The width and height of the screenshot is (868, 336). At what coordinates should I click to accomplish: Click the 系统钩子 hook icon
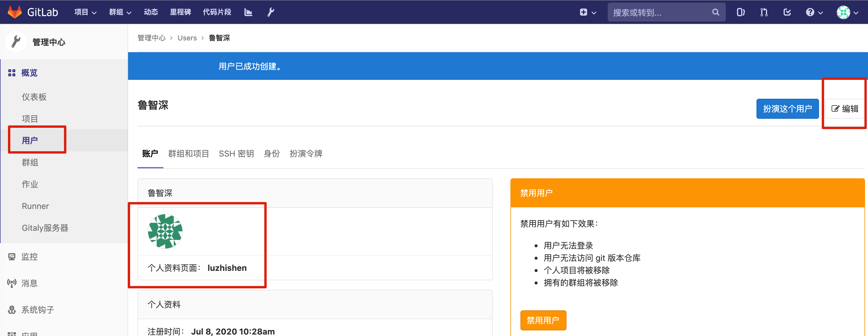pyautogui.click(x=12, y=310)
